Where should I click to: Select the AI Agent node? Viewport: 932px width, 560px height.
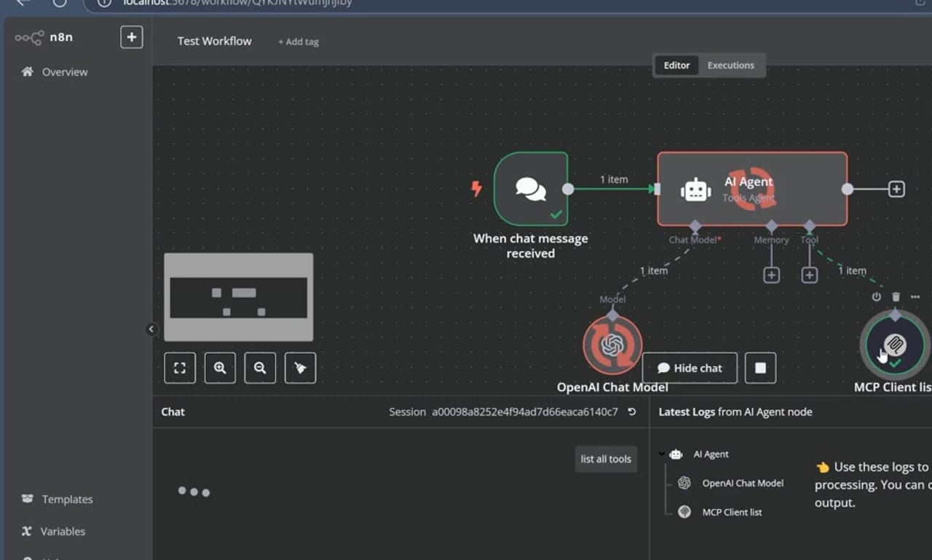(x=752, y=189)
